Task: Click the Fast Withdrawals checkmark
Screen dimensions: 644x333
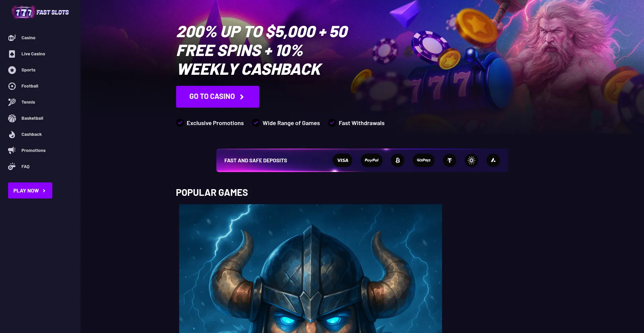Action: point(332,123)
